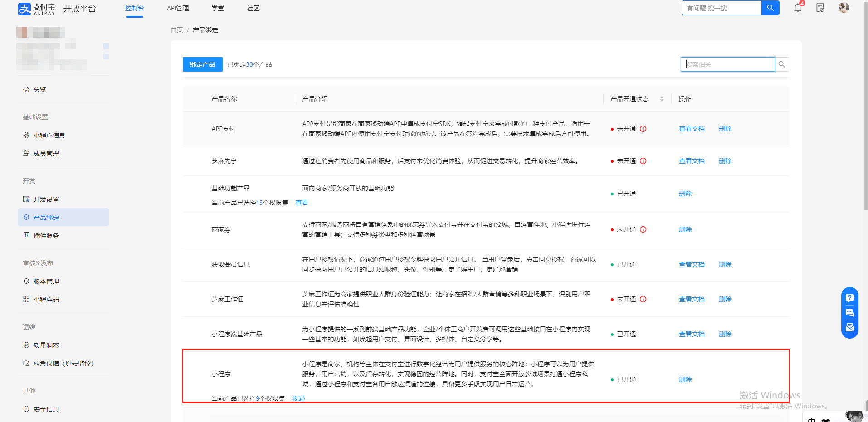Click the 搜索相关 product search field
This screenshot has width=868, height=422.
(727, 64)
